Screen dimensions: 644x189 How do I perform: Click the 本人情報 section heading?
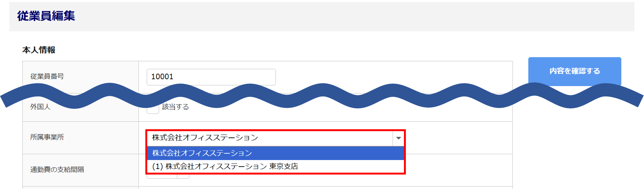(x=39, y=50)
